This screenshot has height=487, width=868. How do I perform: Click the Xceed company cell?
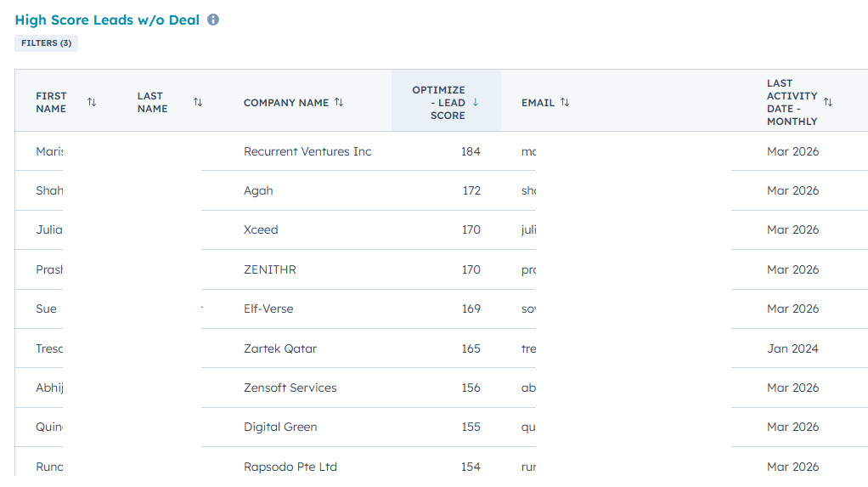click(261, 230)
